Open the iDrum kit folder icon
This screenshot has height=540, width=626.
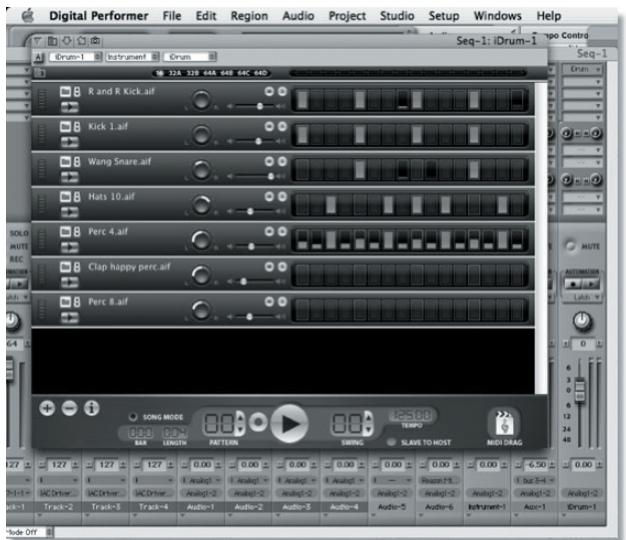click(x=40, y=73)
